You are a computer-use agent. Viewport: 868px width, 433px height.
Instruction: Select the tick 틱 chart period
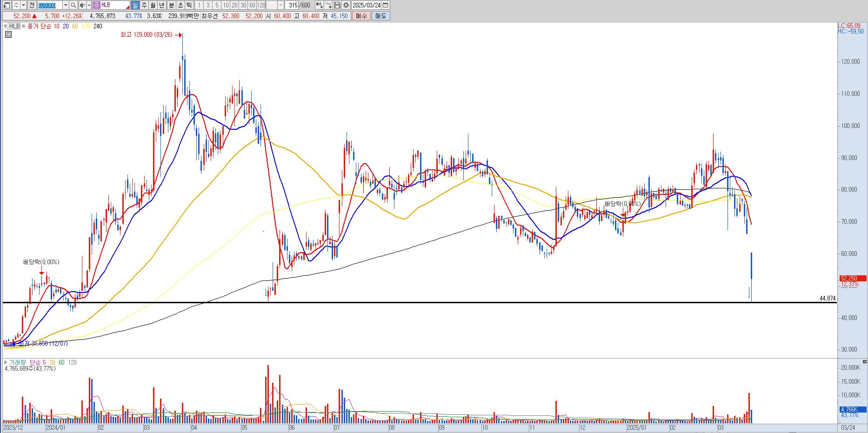[x=189, y=5]
